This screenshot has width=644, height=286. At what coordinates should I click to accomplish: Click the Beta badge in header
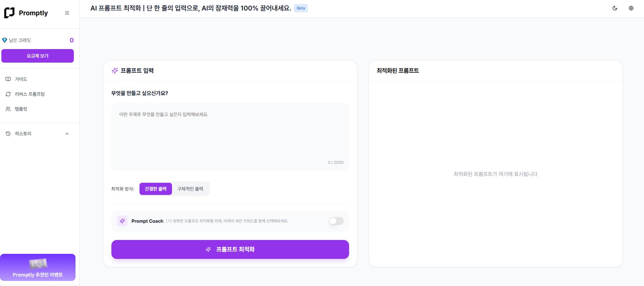pyautogui.click(x=301, y=8)
